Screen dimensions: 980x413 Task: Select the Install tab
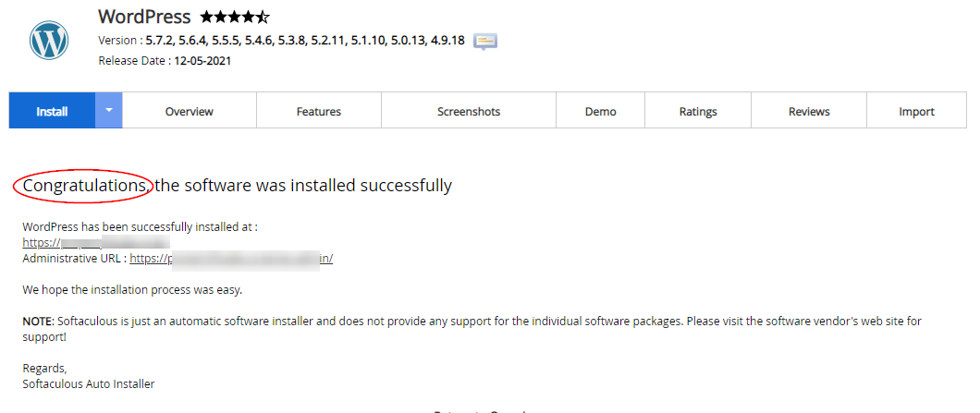[52, 111]
